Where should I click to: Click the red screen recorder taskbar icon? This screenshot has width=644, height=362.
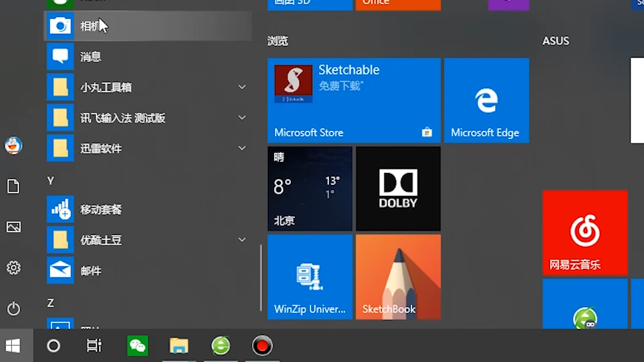tap(262, 346)
